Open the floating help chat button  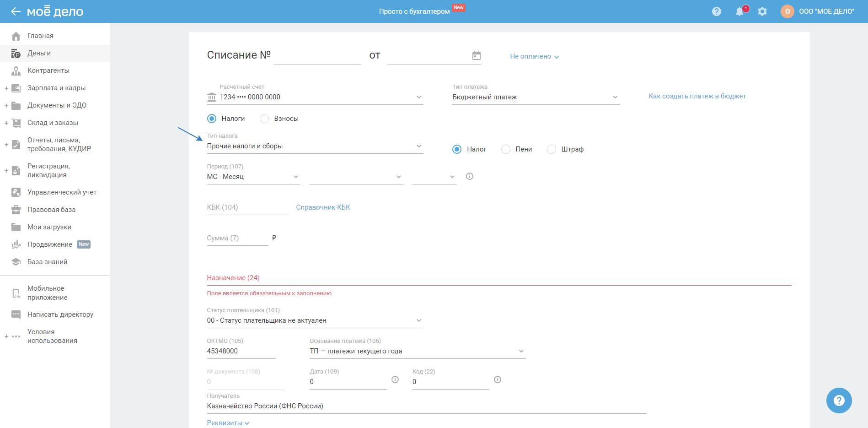tap(839, 401)
